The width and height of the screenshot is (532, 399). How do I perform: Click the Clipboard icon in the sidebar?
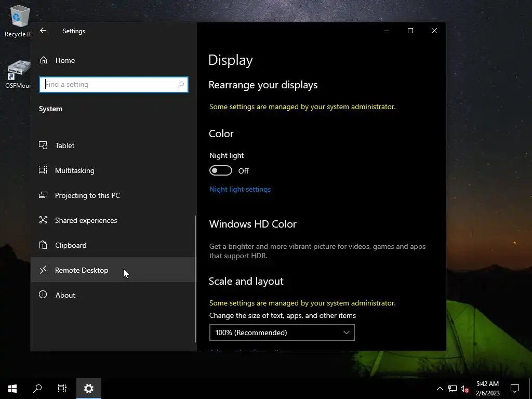pos(43,245)
